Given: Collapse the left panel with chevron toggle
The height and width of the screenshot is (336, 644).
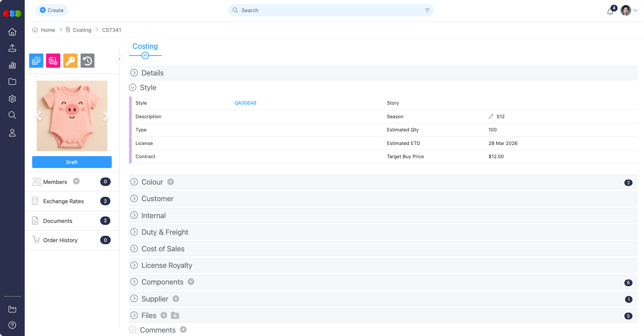Looking at the screenshot, I should (x=119, y=59).
